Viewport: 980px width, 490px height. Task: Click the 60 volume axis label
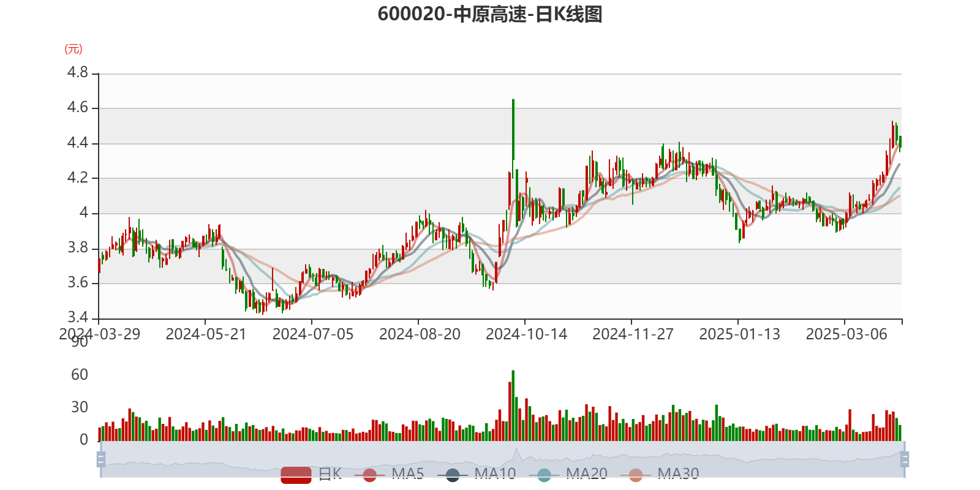point(80,375)
